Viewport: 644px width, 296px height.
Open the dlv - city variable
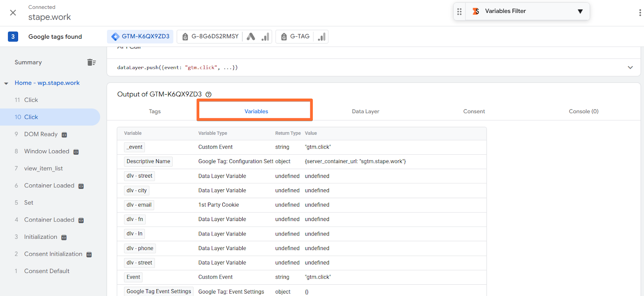136,190
